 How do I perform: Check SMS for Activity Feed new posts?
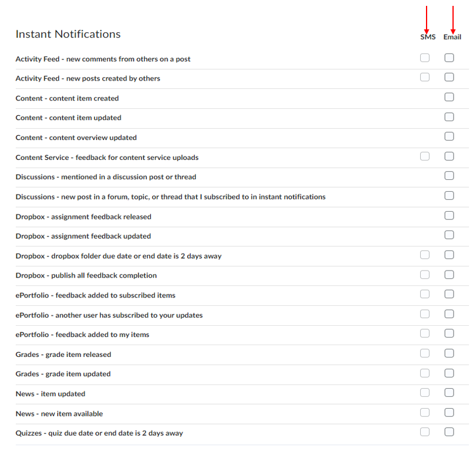425,77
